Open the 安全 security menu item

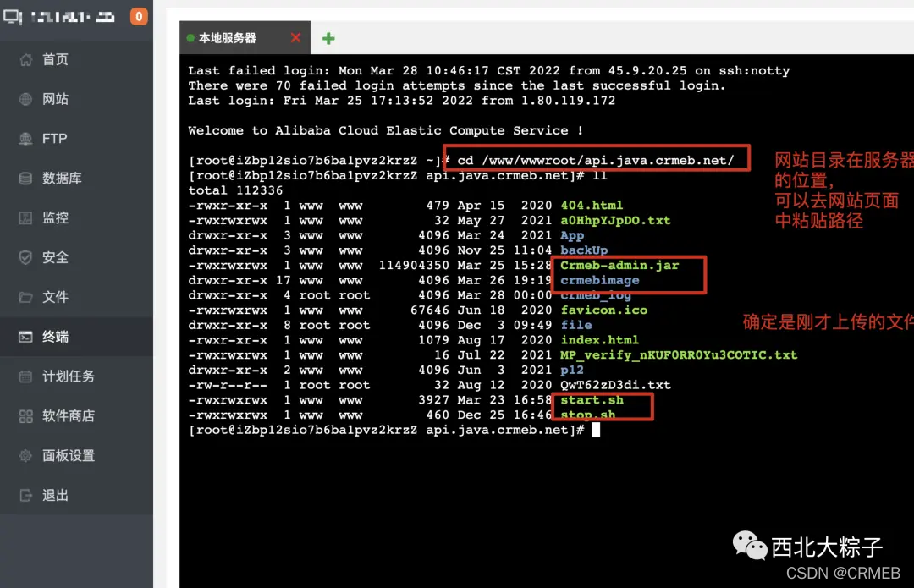(x=76, y=257)
